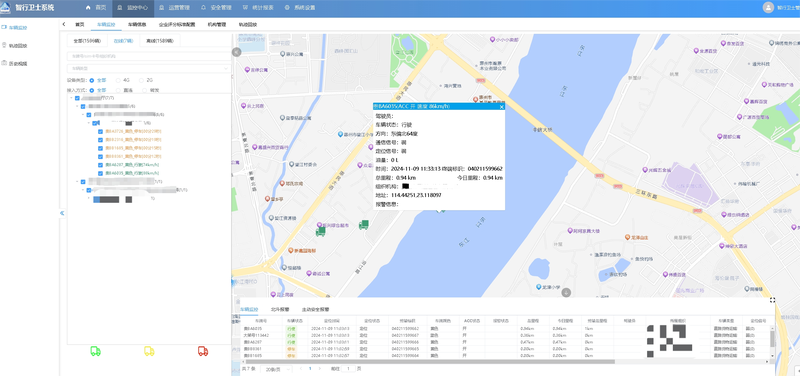The image size is (800, 376).
Task: Collapse the left panel with double-chevron icon
Action: pyautogui.click(x=62, y=213)
